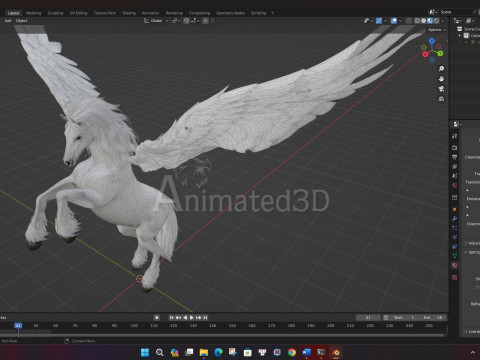
Task: Open the Object Data green triangle tab
Action: click(455, 256)
